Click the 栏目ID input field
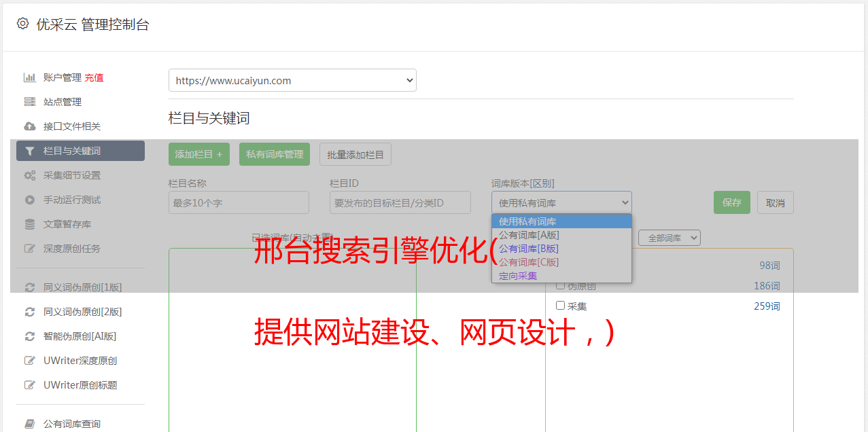 [x=400, y=202]
